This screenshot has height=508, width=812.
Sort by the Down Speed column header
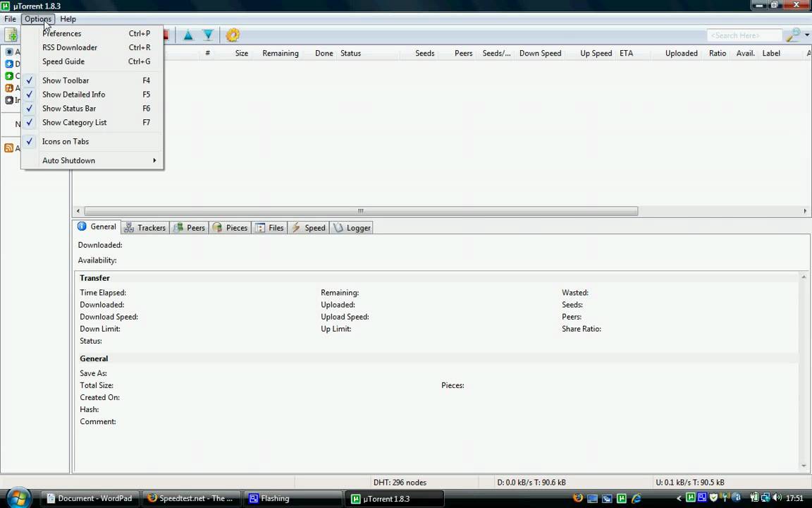540,53
